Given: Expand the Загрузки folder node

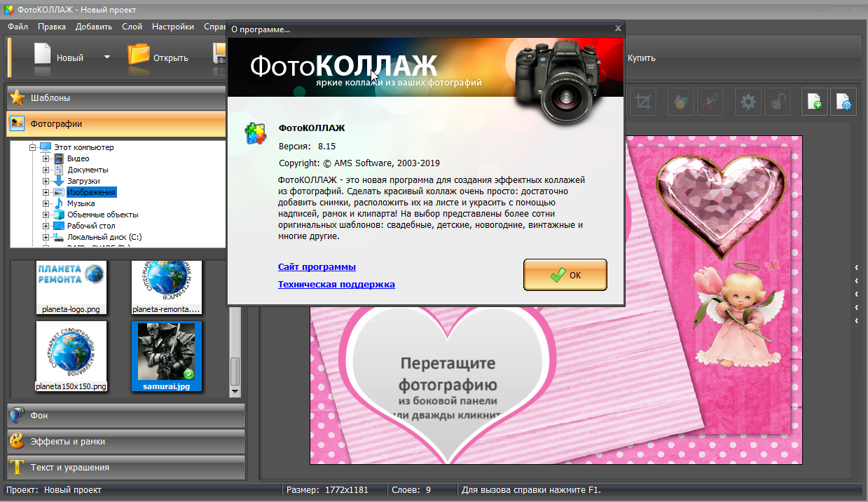Looking at the screenshot, I should [x=46, y=181].
